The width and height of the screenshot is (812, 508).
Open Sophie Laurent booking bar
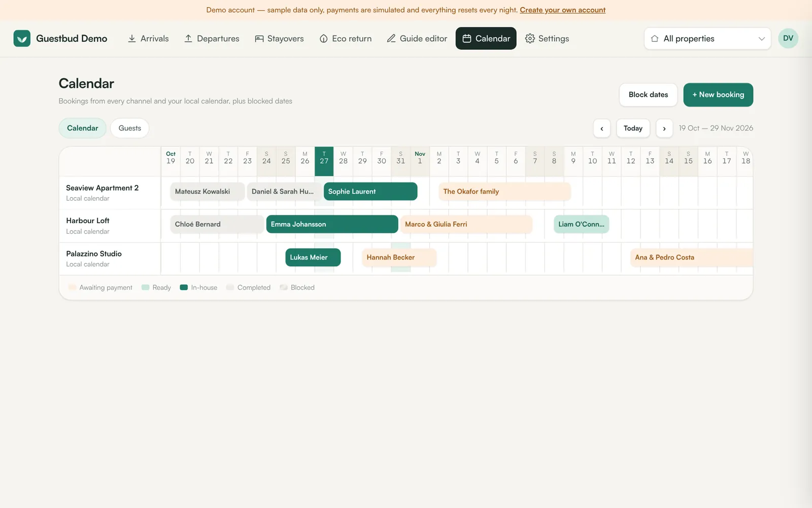point(370,192)
